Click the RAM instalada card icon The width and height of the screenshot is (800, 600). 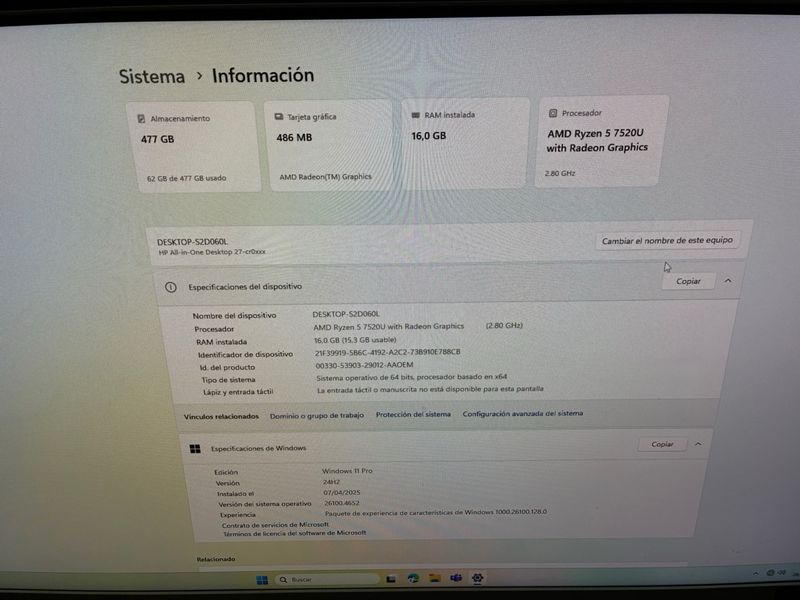coord(415,115)
